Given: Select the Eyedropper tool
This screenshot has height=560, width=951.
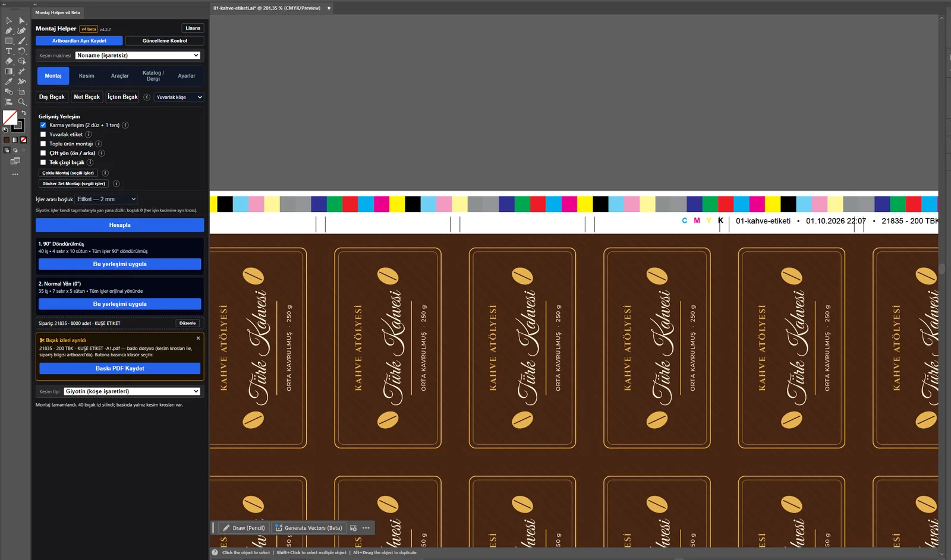Looking at the screenshot, I should [9, 81].
